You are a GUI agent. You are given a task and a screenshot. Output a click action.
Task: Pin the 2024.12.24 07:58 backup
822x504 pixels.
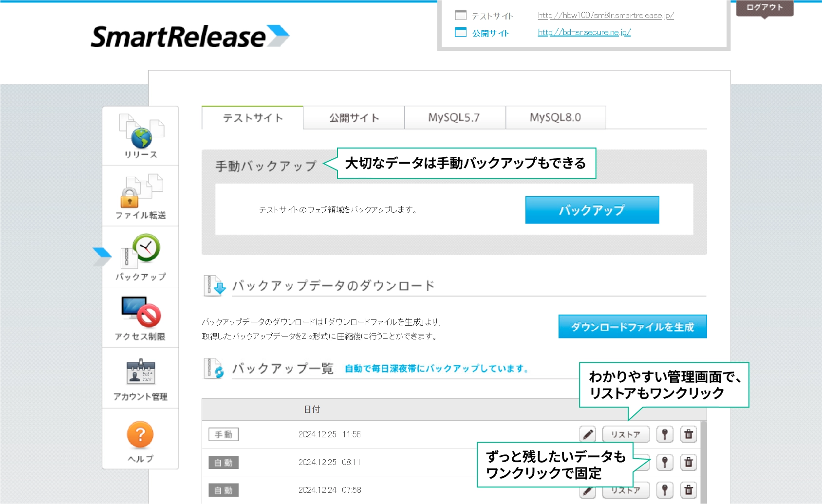pos(665,490)
